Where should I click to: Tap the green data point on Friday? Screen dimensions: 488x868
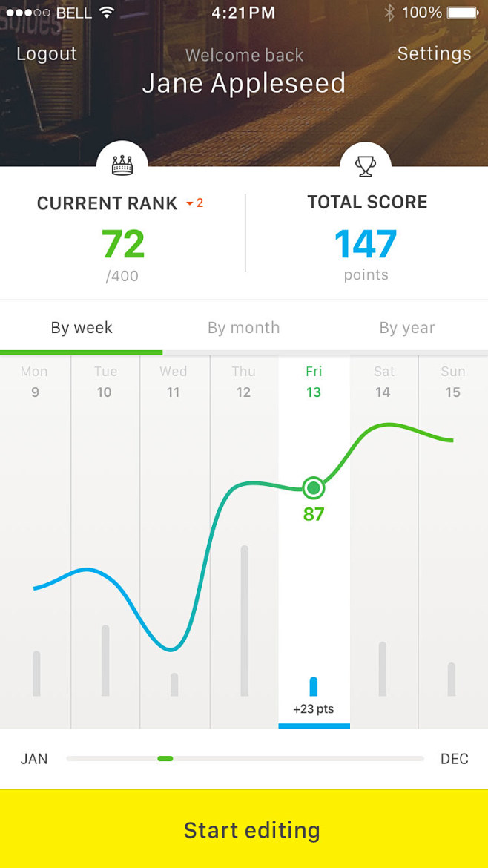[x=314, y=488]
